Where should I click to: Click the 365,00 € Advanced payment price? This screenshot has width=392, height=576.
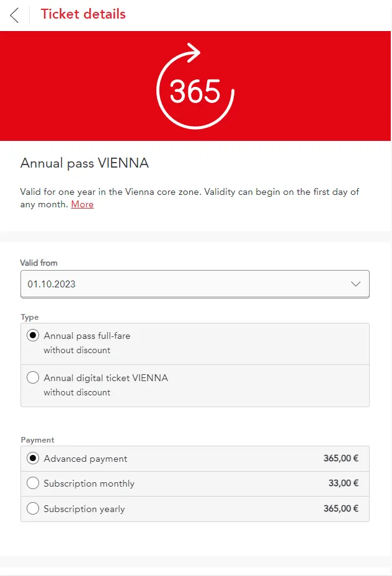(341, 459)
